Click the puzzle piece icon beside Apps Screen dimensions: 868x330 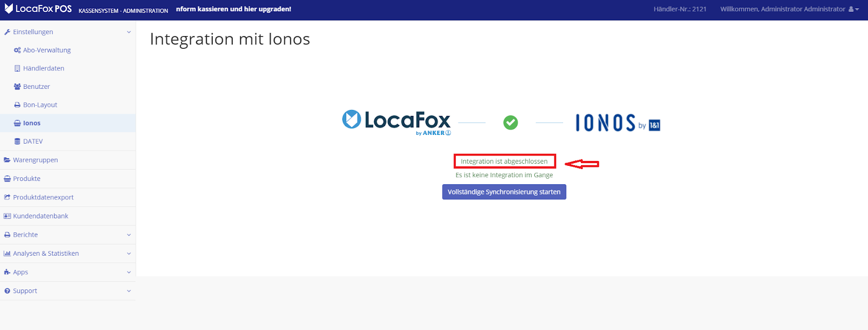pos(7,272)
